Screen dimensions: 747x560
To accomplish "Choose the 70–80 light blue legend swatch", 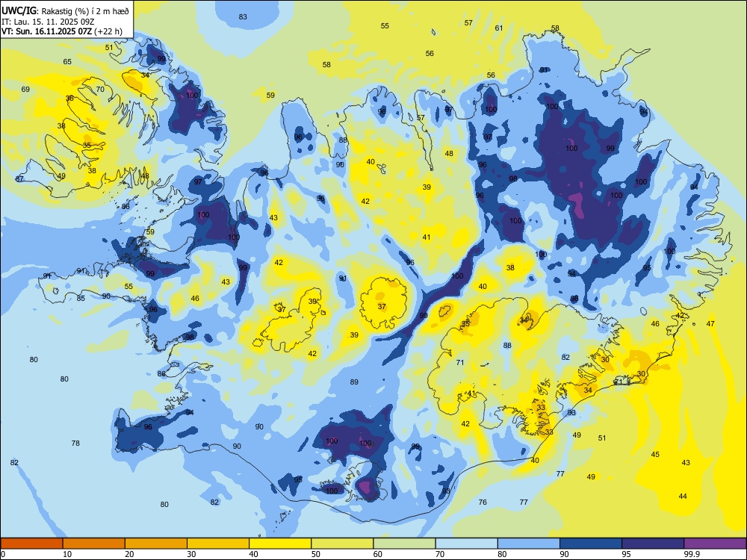I will (466, 544).
